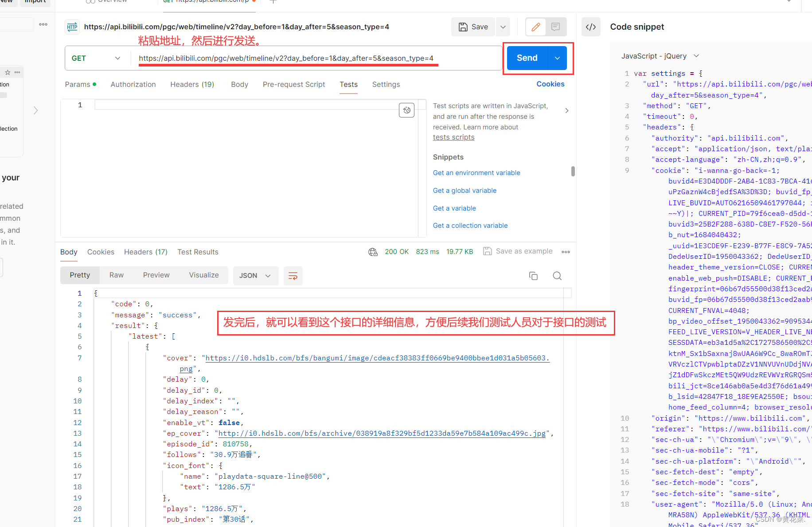The image size is (812, 527).
Task: Click the Save button
Action: (x=473, y=27)
